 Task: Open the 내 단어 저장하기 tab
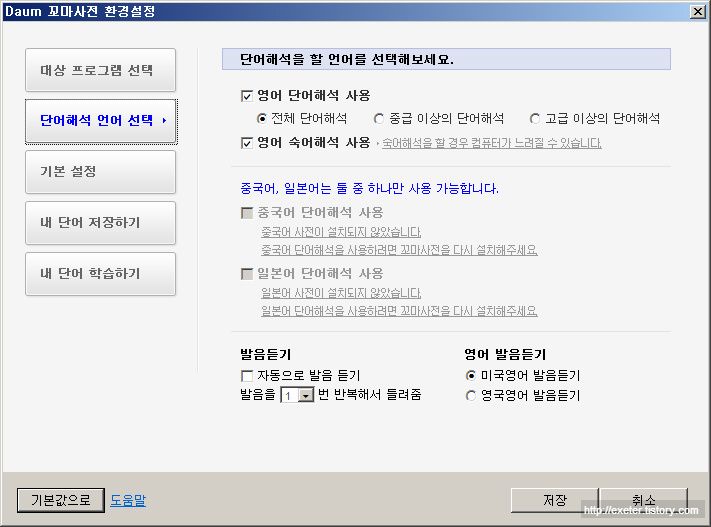point(100,223)
